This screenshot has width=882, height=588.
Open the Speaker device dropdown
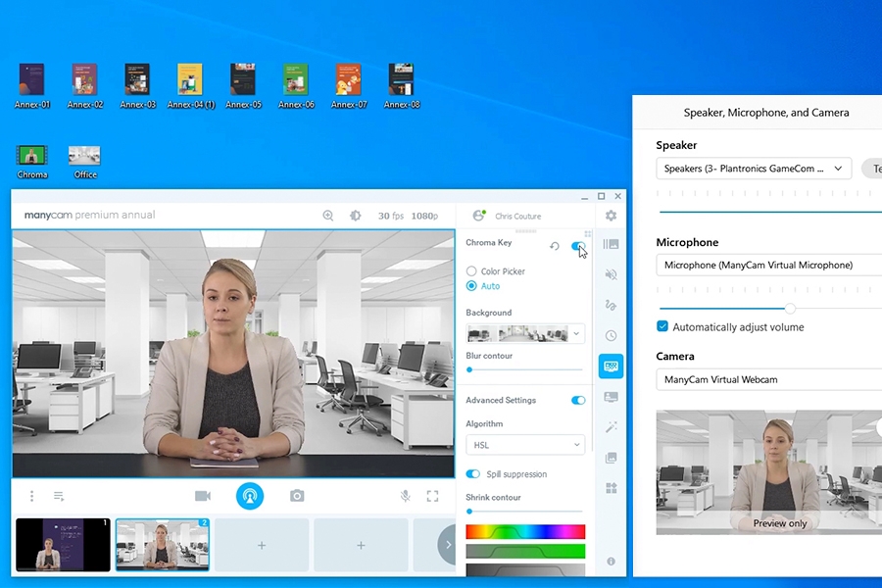point(754,169)
